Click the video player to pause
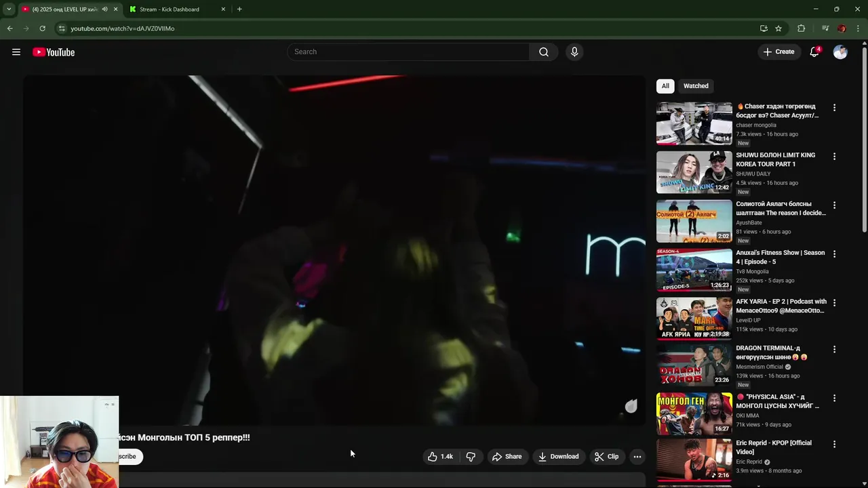Image resolution: width=868 pixels, height=488 pixels. pos(334,250)
